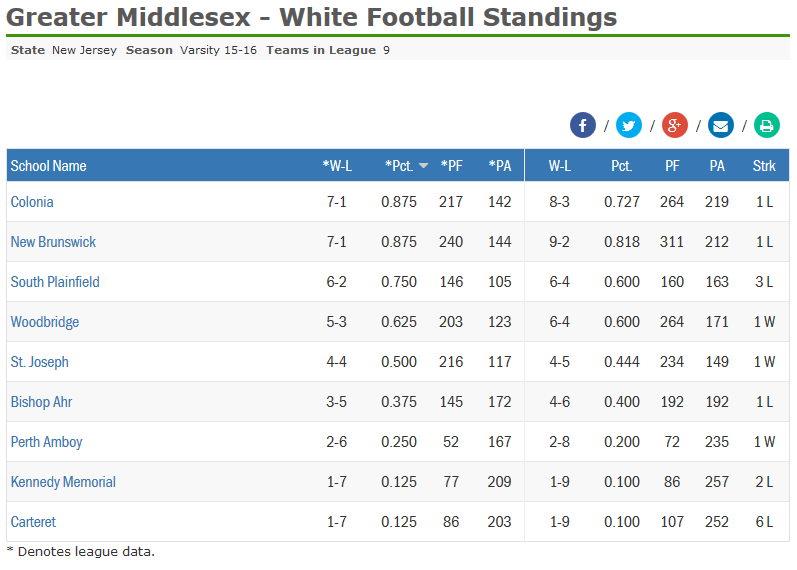Open New Brunswick team link
Viewport: 797px width, 570px height.
coord(53,242)
